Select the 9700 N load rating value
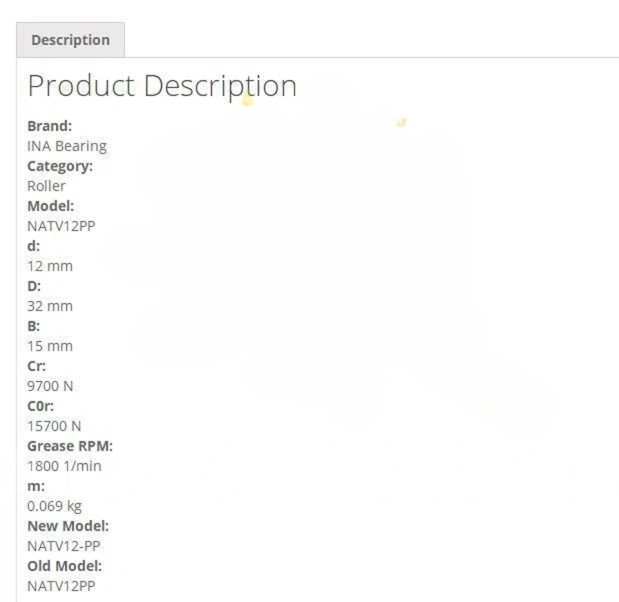The image size is (619, 602). 50,386
